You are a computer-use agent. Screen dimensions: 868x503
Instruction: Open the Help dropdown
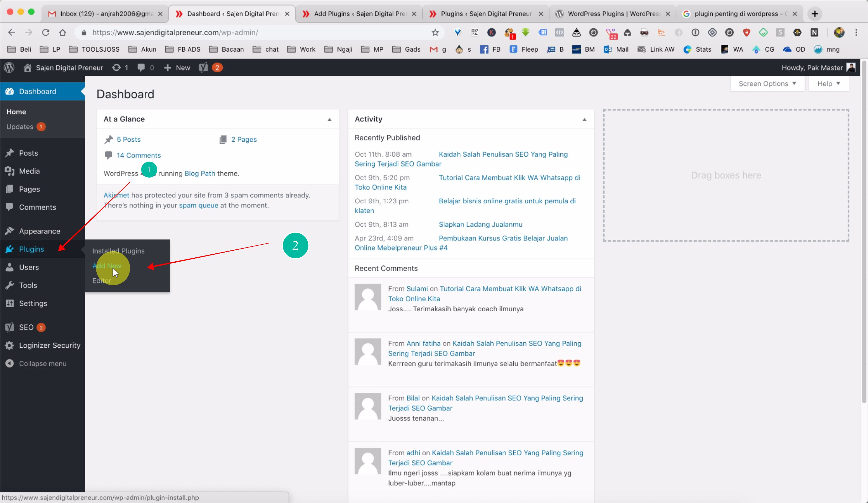828,84
